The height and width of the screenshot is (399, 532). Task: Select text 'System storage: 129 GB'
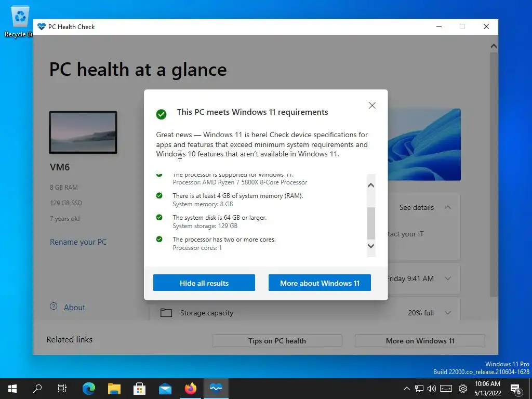[x=205, y=225]
